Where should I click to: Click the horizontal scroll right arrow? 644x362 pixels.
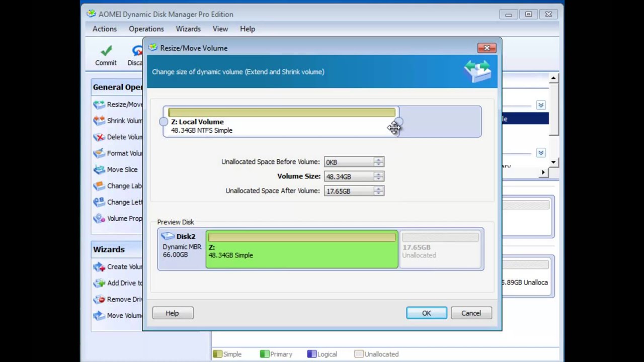coord(543,172)
